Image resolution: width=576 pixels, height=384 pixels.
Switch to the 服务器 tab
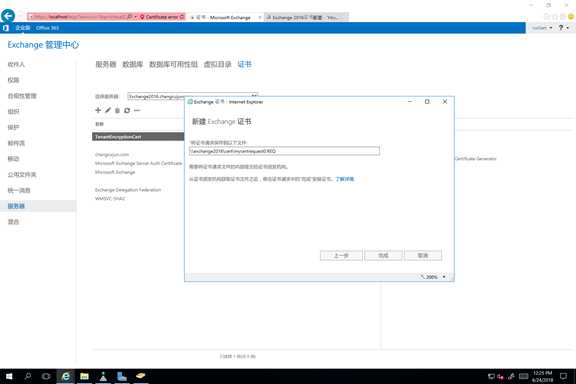105,64
